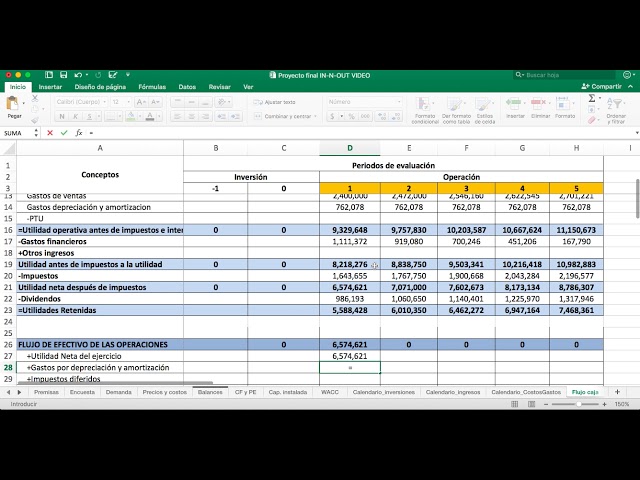640x480 pixels.
Task: Click the feedback smiley face icon
Action: coord(627,75)
